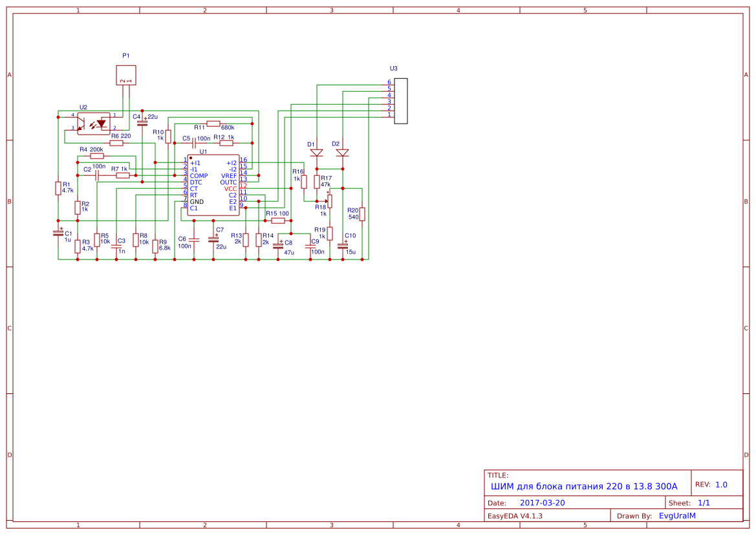Select capacitor C8 47u

coord(277,246)
